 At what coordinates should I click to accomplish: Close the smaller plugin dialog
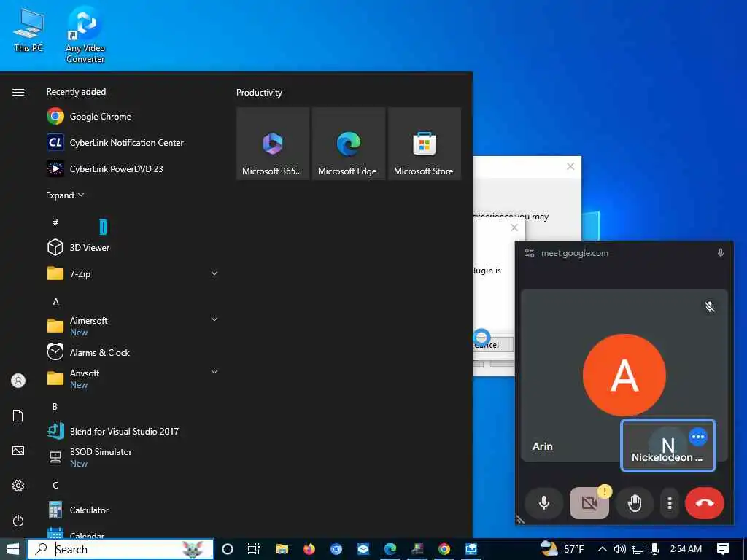514,227
